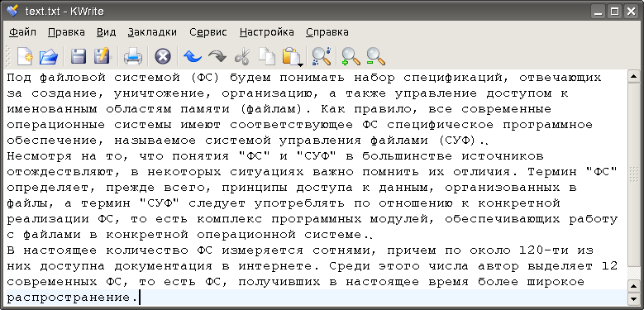The width and height of the screenshot is (644, 310).
Task: Open the Закладки menu
Action: click(x=152, y=32)
